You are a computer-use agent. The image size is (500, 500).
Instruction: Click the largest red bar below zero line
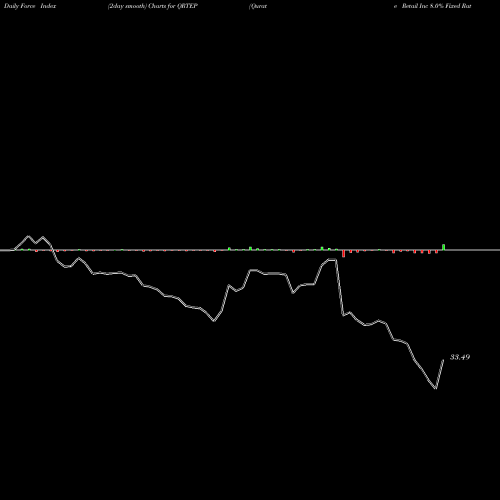click(343, 254)
